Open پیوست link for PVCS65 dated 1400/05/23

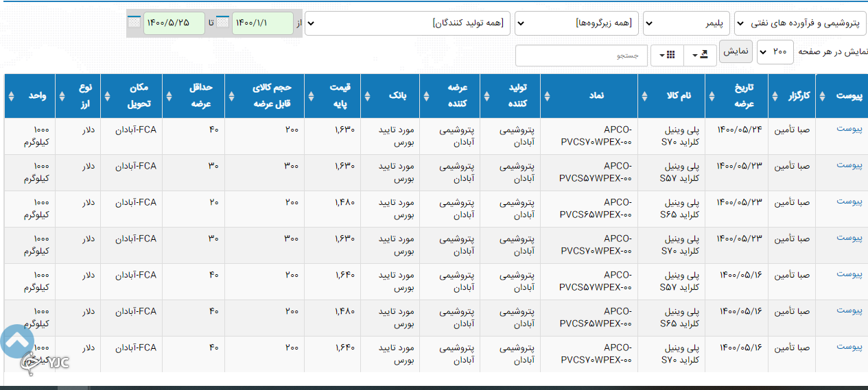[849, 202]
